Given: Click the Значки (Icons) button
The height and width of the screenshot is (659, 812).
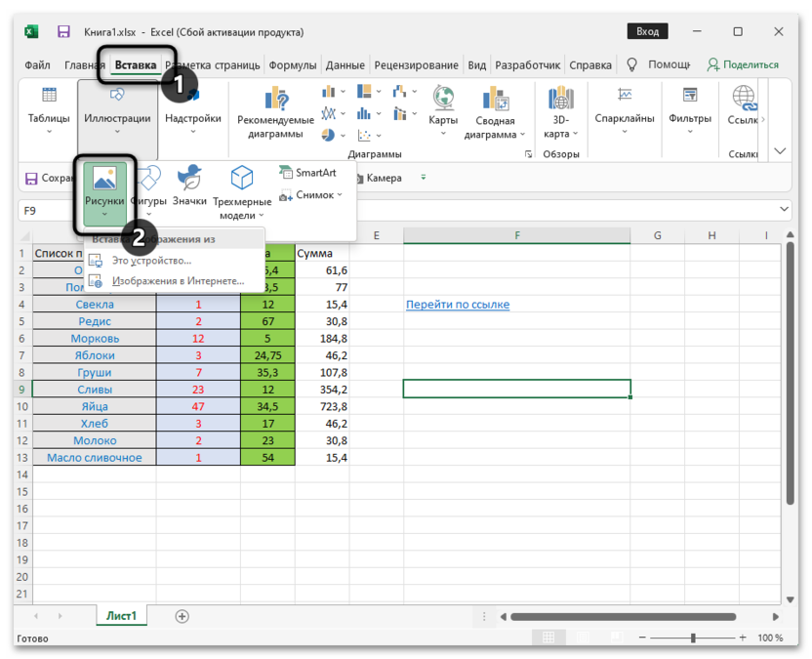Looking at the screenshot, I should (189, 185).
